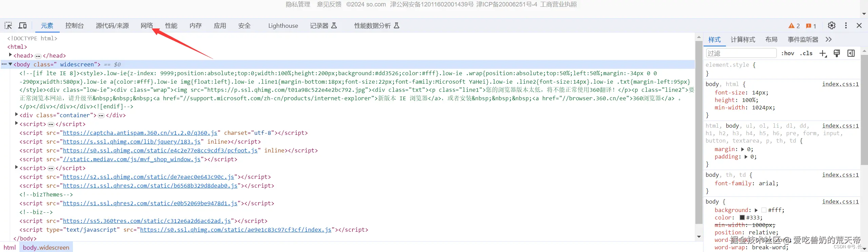Open the 内存 tab
This screenshot has width=868, height=252.
pyautogui.click(x=196, y=26)
